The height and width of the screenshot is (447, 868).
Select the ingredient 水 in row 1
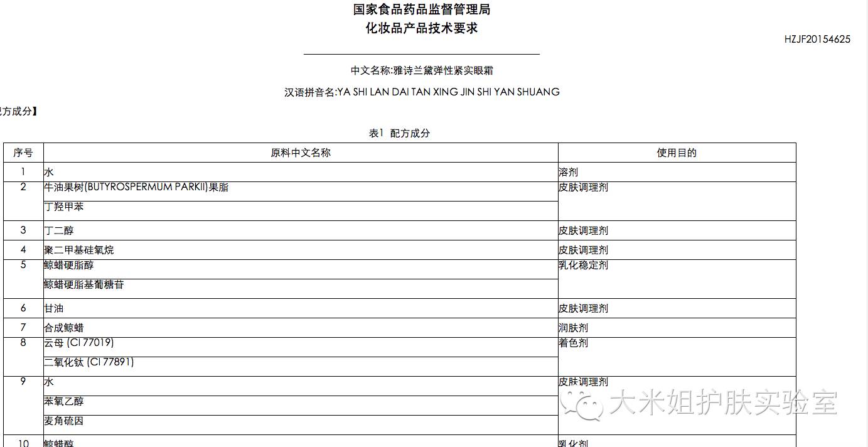48,171
